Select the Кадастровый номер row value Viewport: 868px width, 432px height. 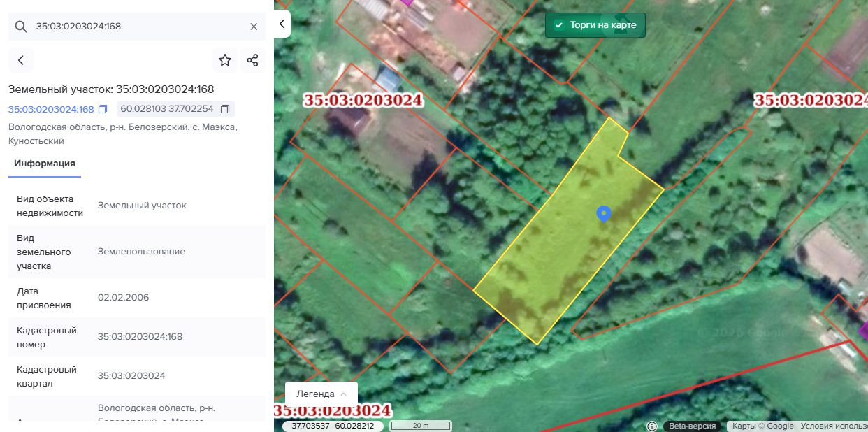click(x=140, y=336)
